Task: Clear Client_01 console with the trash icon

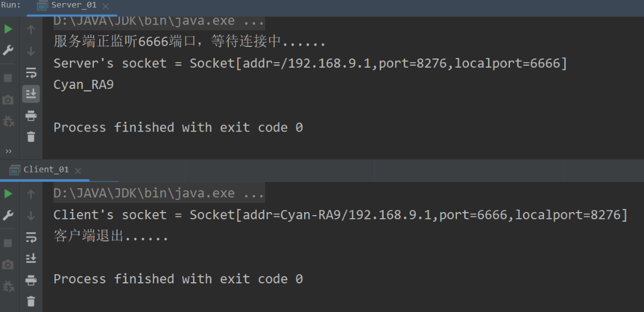Action: 31,301
